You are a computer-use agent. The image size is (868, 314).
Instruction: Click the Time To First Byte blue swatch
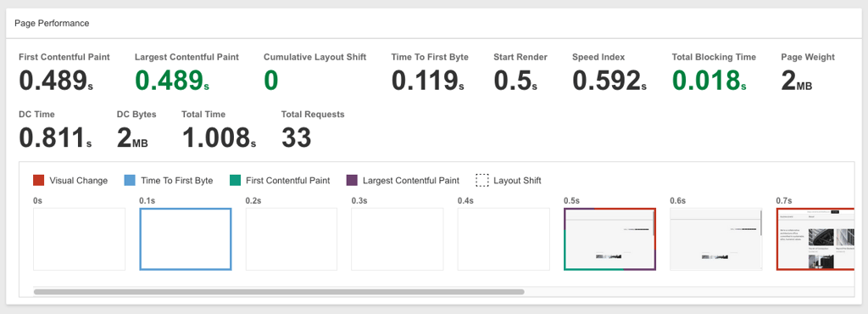(x=130, y=180)
